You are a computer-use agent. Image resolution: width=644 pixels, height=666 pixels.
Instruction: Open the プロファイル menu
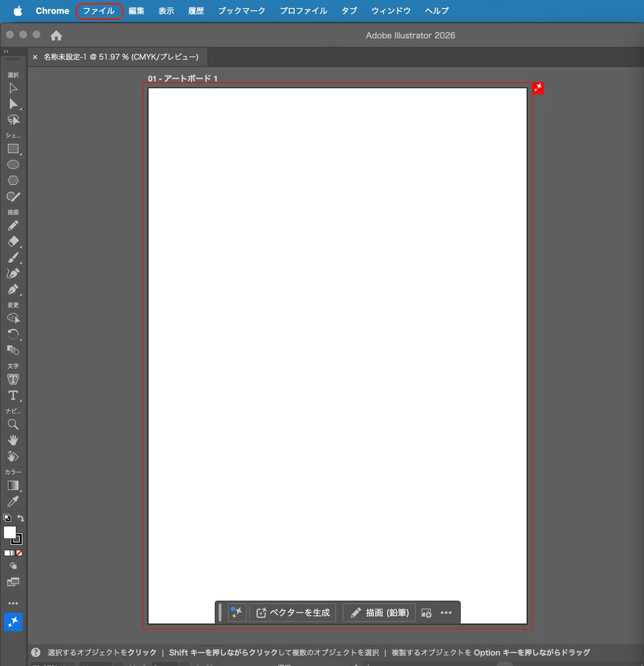click(303, 11)
